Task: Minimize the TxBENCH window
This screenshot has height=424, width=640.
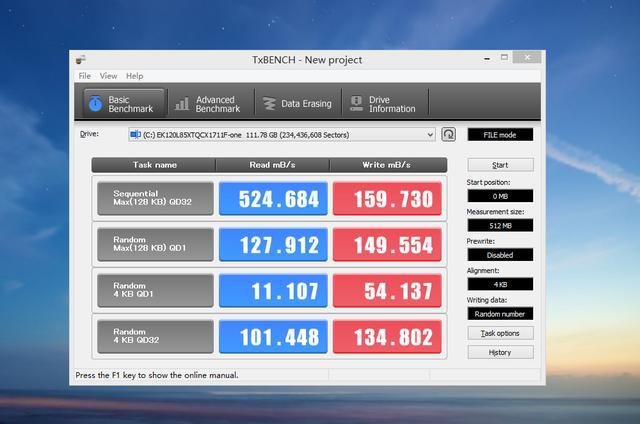Action: (x=487, y=59)
